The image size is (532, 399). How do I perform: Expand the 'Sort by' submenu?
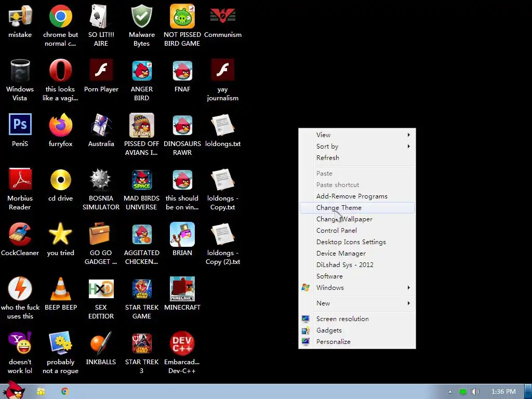[357, 146]
